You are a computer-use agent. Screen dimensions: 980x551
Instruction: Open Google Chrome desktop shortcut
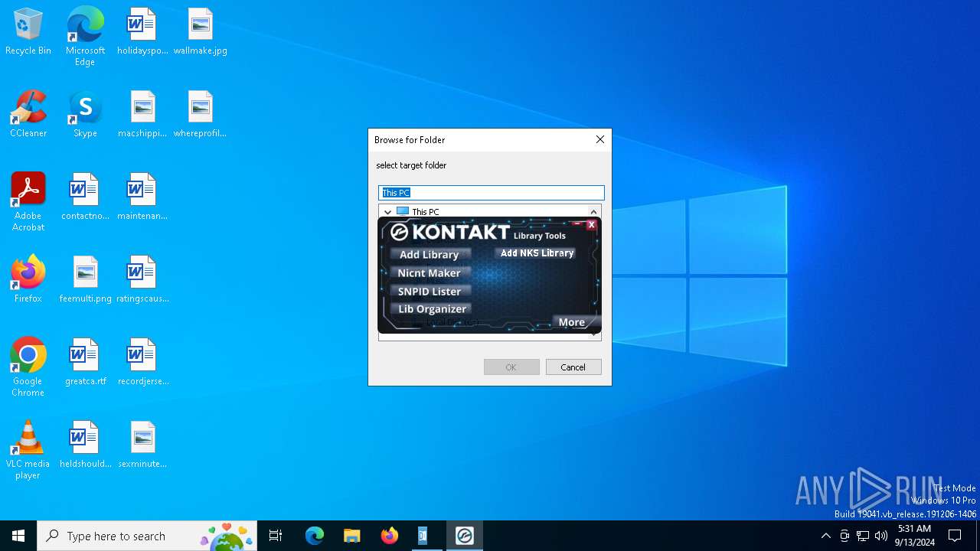pos(28,367)
